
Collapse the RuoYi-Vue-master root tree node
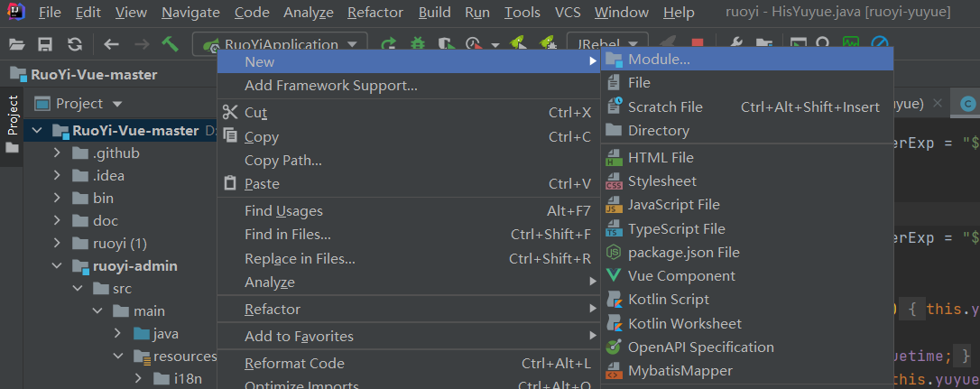[38, 131]
